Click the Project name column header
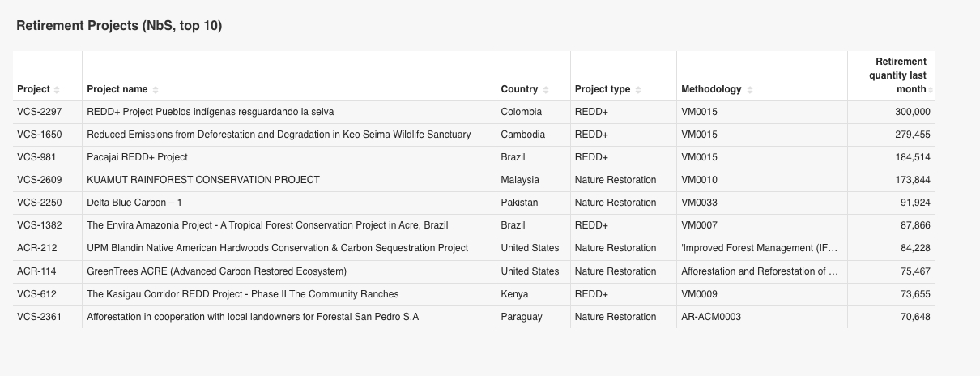The image size is (980, 376). coord(117,89)
